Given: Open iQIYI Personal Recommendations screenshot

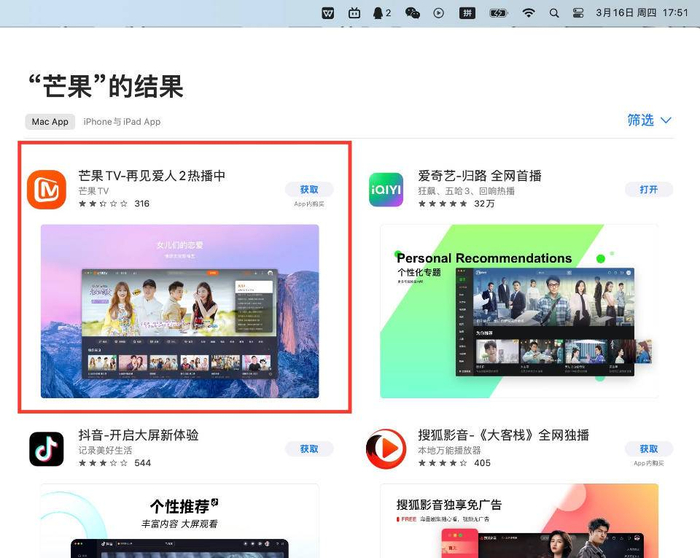Looking at the screenshot, I should tap(519, 311).
